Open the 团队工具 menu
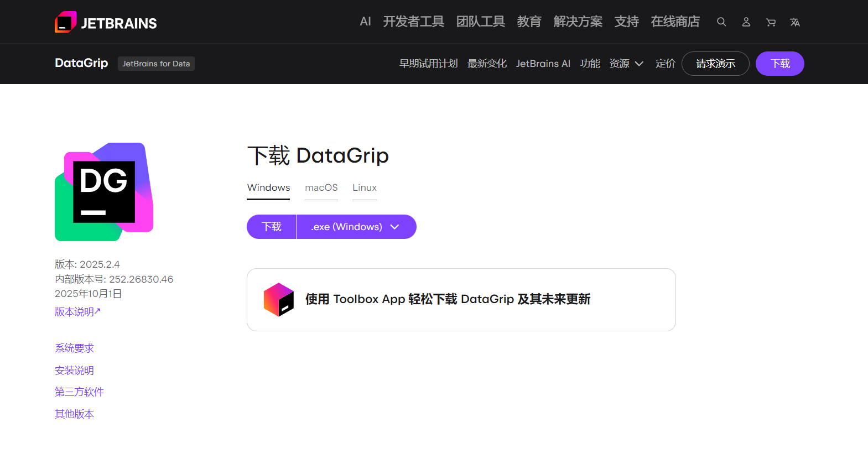This screenshot has height=469, width=868. tap(480, 22)
